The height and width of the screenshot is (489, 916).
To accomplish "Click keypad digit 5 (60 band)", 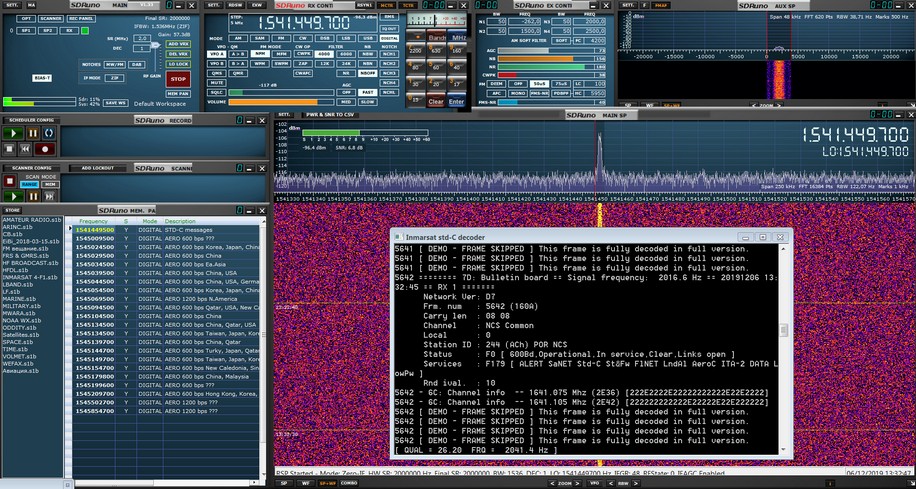I will coord(436,67).
